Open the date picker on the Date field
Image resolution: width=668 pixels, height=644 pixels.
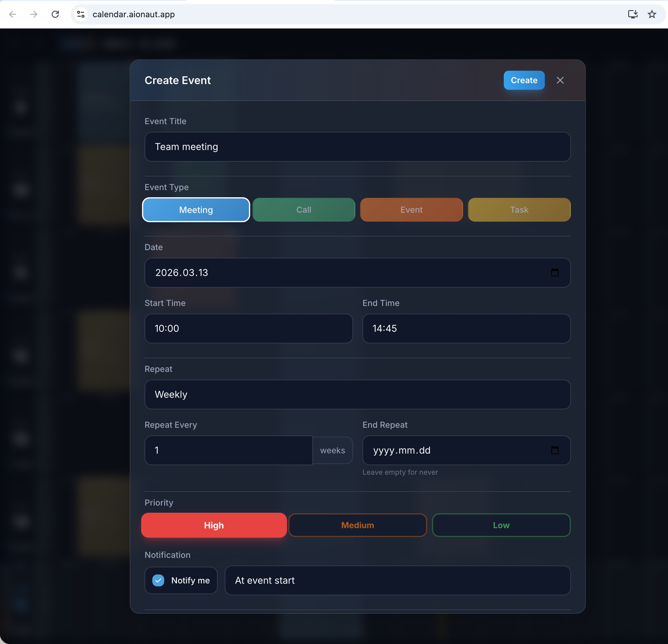[555, 272]
